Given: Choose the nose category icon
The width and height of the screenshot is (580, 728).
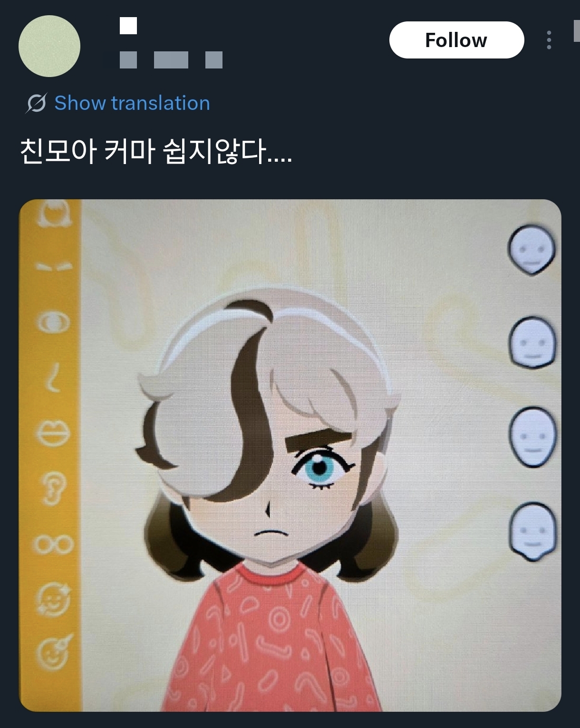Looking at the screenshot, I should tap(53, 378).
